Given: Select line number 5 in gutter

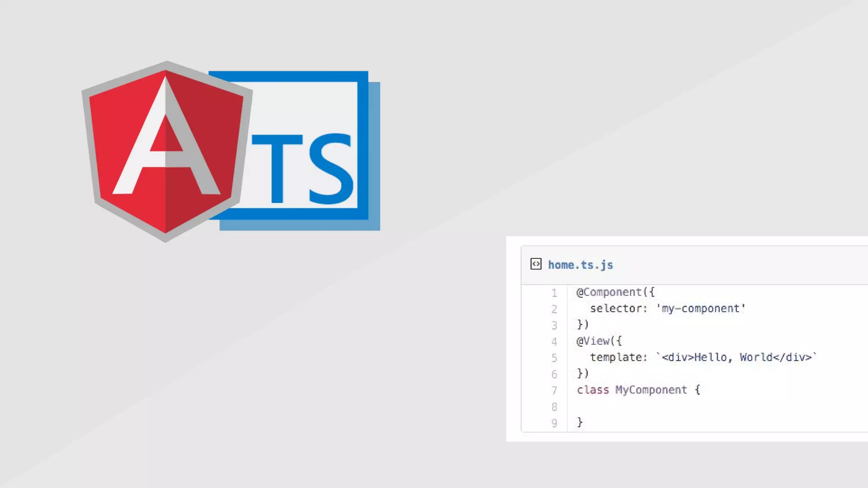Looking at the screenshot, I should (554, 358).
